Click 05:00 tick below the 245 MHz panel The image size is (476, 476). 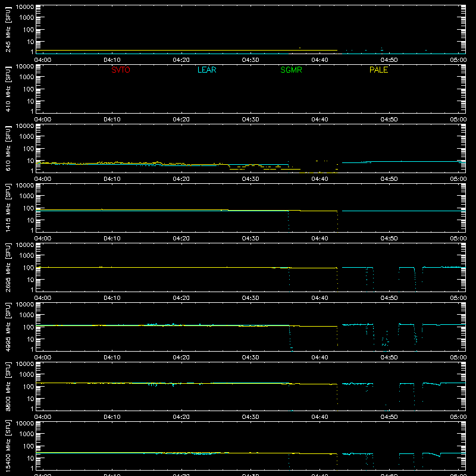point(458,60)
